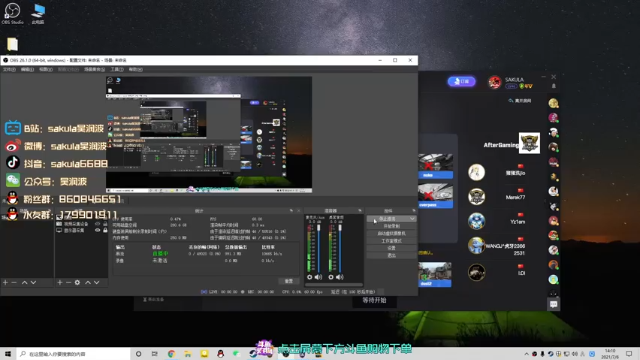Open the 文件 File menu in OBS
Screen dimensions: 640x360
coord(9,69)
